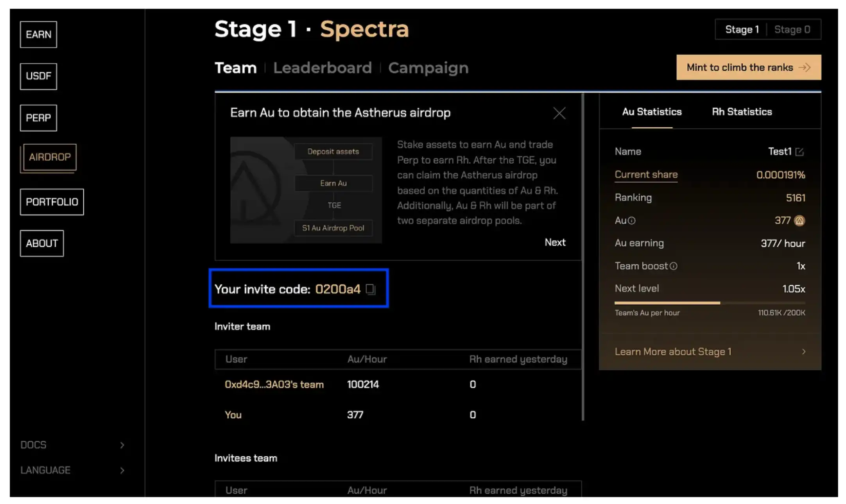Click arrow icon on Mint button
Image resolution: width=846 pixels, height=504 pixels.
805,68
